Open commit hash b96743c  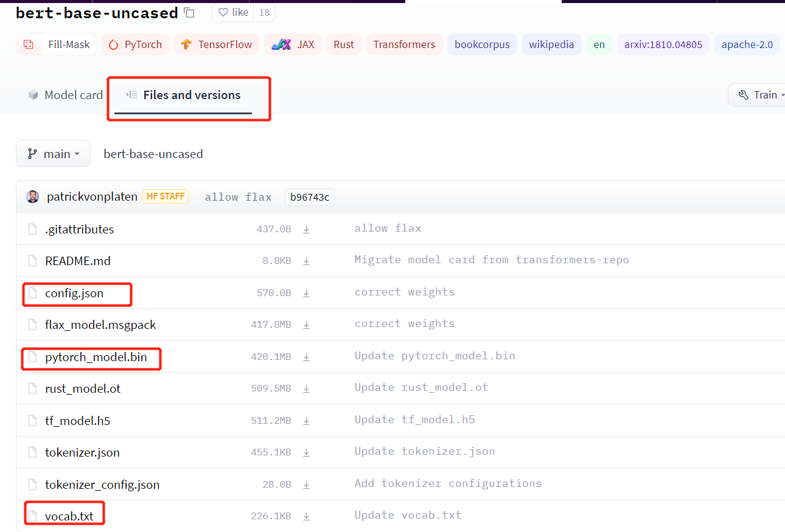click(310, 197)
